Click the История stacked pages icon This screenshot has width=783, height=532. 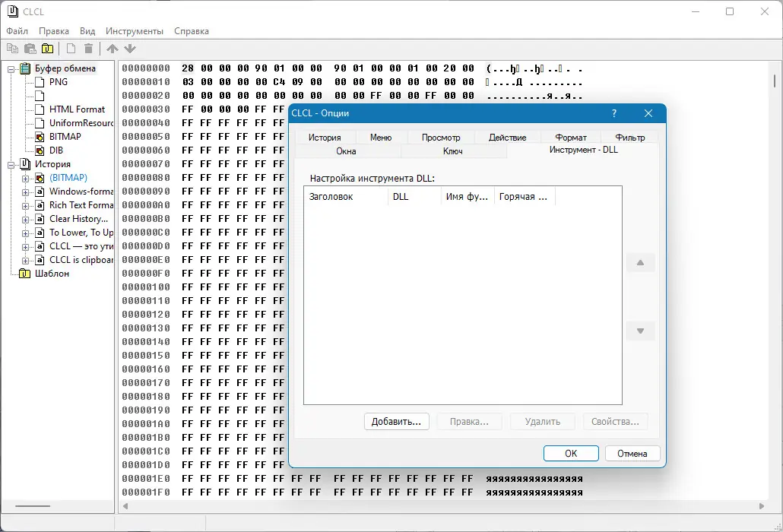25,163
